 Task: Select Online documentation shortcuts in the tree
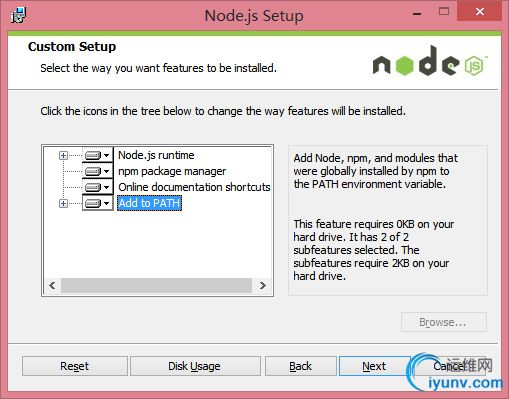(194, 187)
